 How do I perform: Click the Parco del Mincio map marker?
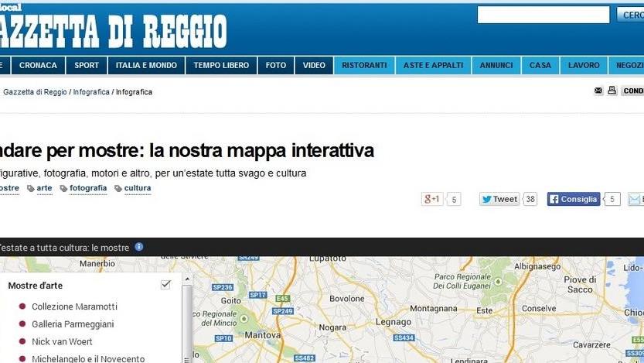(x=244, y=319)
